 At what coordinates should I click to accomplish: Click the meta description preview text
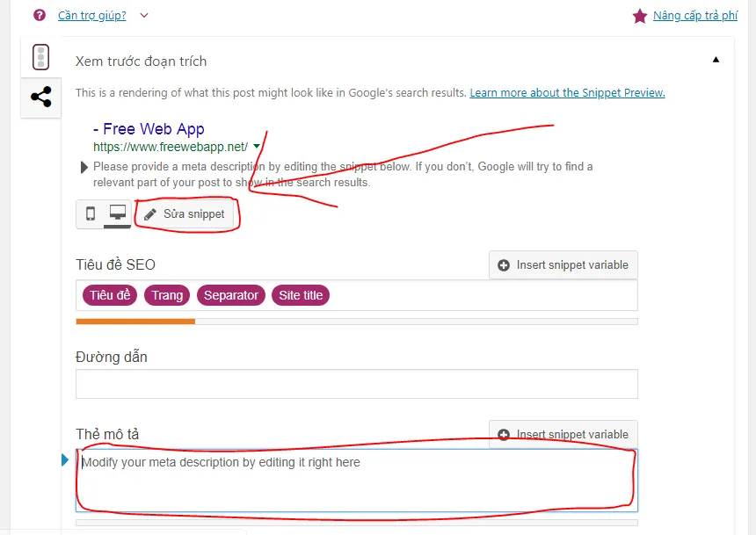pos(343,175)
